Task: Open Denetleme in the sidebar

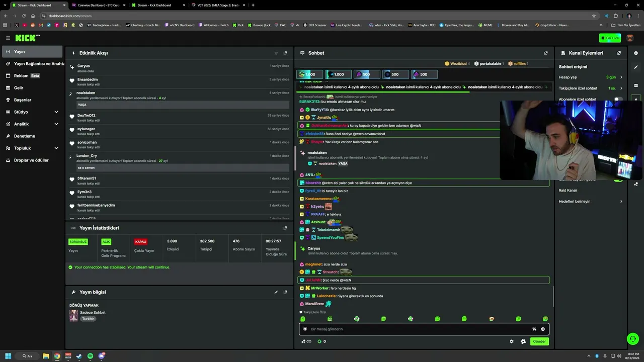Action: click(x=33, y=136)
